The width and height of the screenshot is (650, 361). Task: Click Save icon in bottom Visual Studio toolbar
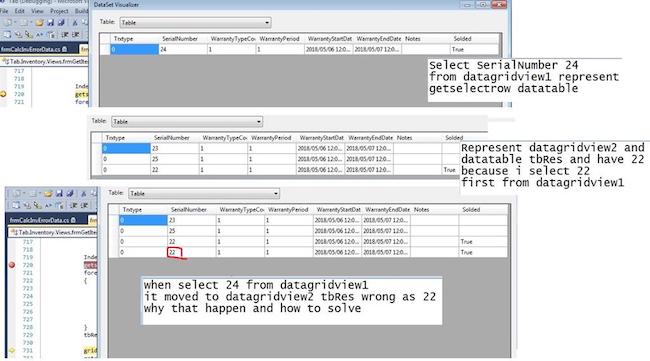tap(59, 194)
